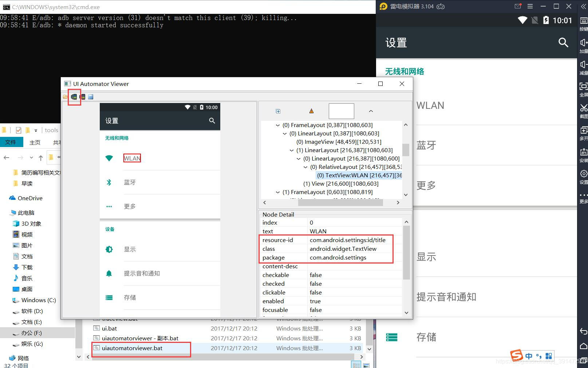Click Node Detail scrollbar up arrow
The width and height of the screenshot is (588, 368).
pyautogui.click(x=406, y=222)
